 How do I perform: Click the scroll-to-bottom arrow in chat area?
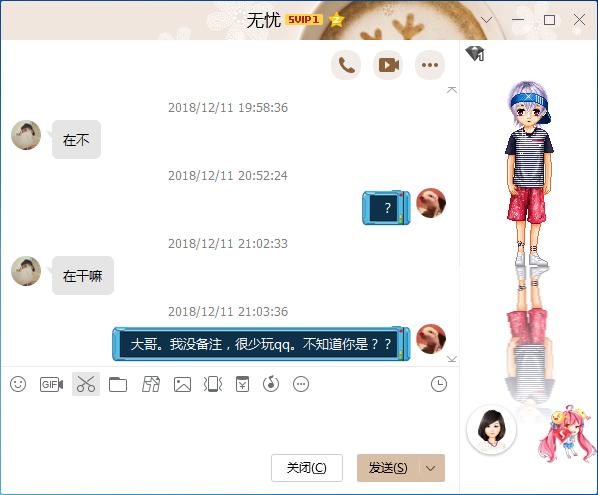pyautogui.click(x=452, y=359)
